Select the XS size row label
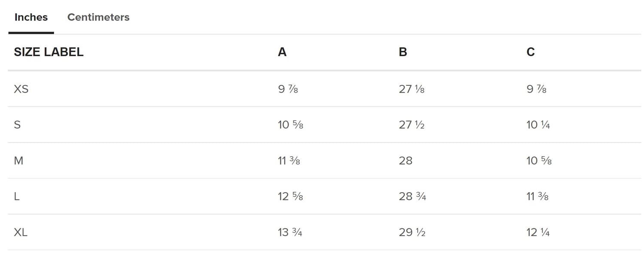This screenshot has width=644, height=260. [x=21, y=89]
